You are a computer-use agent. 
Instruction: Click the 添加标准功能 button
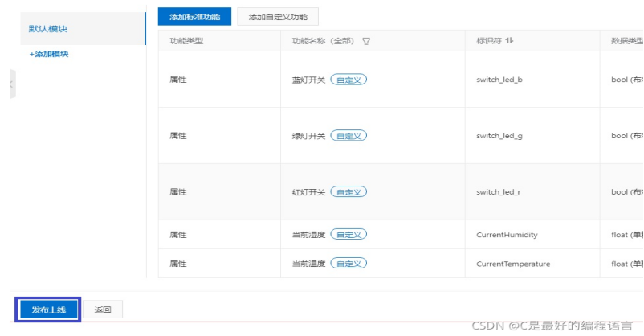pos(194,17)
